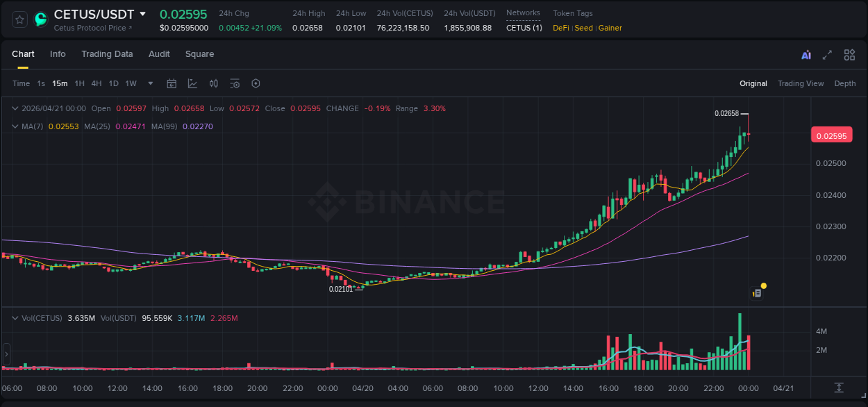Add CETUS/USDT to favorites with star

pos(19,19)
